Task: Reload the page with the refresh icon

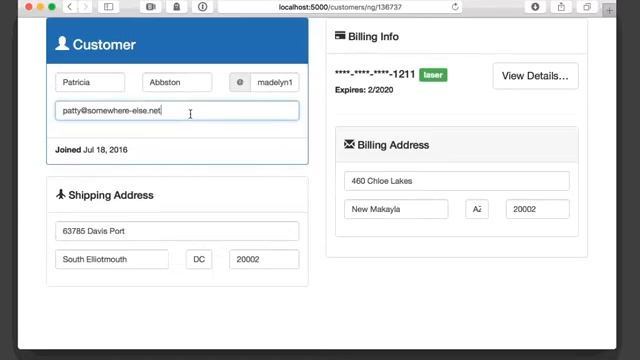Action: pyautogui.click(x=455, y=7)
